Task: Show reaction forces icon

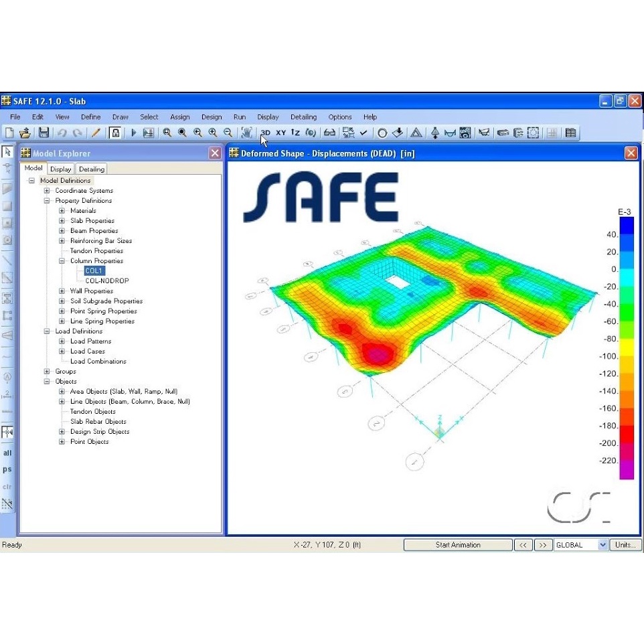Action: 435,133
